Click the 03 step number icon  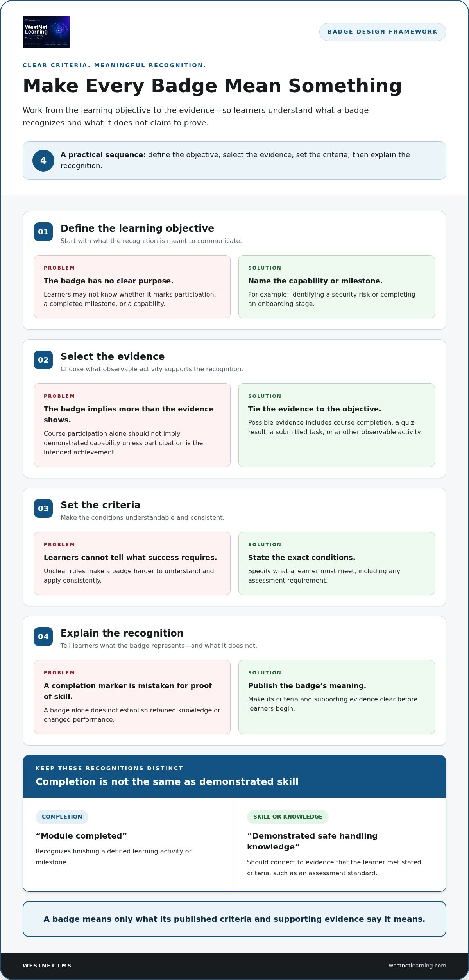point(43,508)
